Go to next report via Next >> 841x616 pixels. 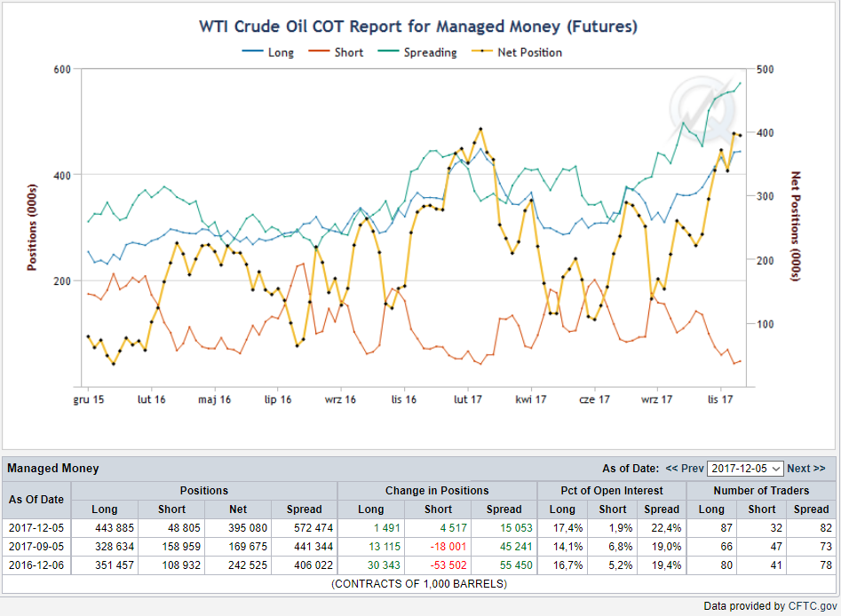pos(805,469)
